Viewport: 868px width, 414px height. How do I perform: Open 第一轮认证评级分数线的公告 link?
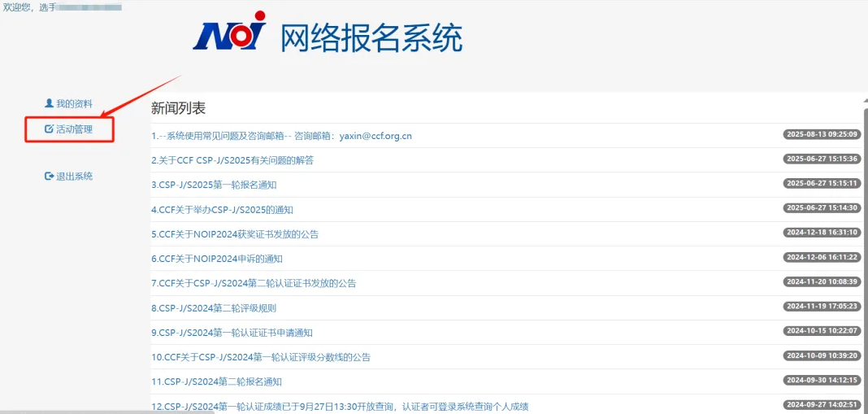pyautogui.click(x=261, y=357)
